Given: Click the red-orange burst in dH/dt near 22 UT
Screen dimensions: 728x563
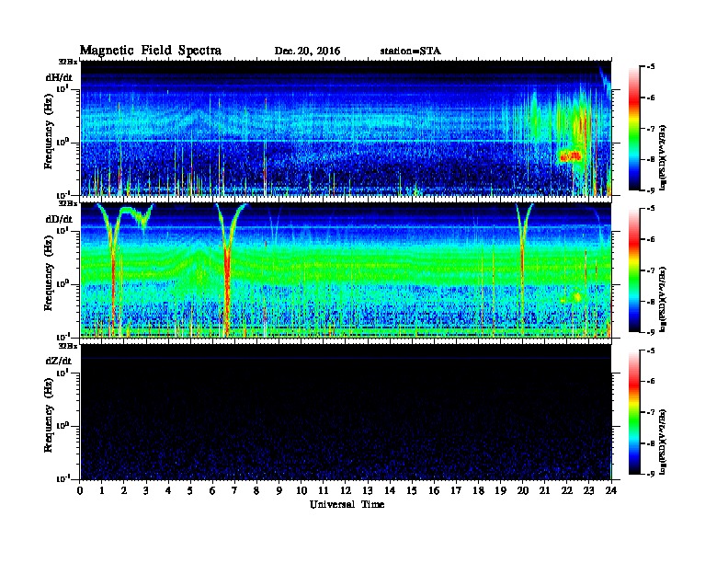Looking at the screenshot, I should [x=570, y=156].
